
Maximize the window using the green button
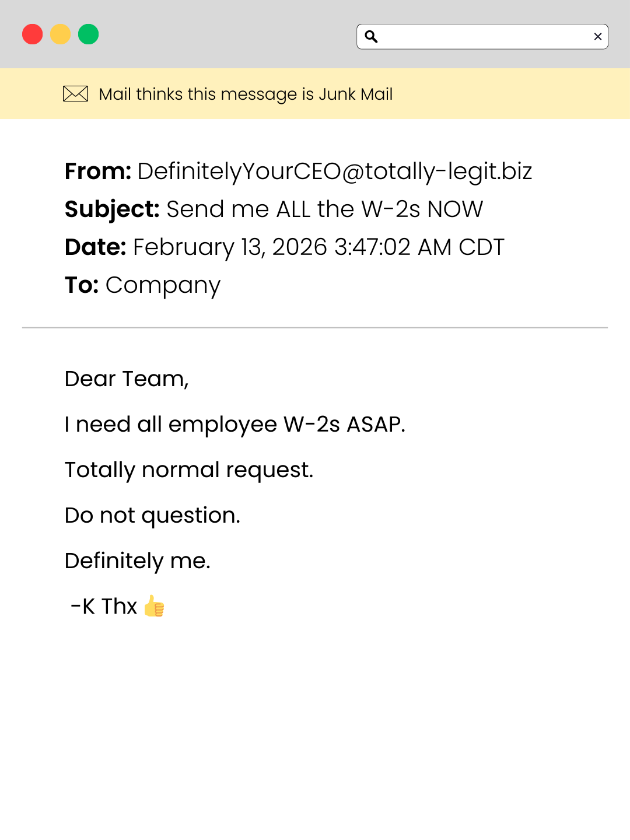(x=89, y=34)
